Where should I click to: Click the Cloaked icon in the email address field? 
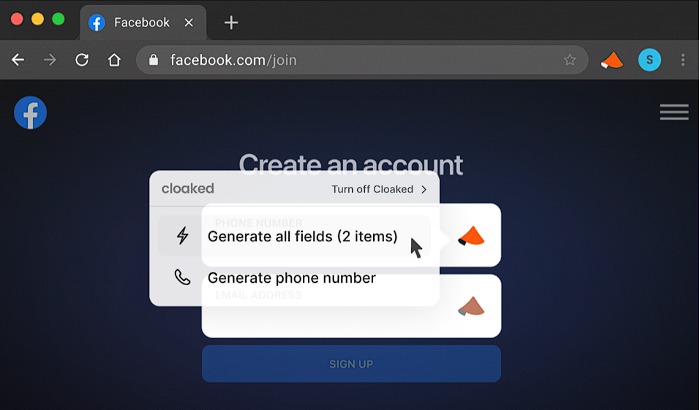pos(471,306)
